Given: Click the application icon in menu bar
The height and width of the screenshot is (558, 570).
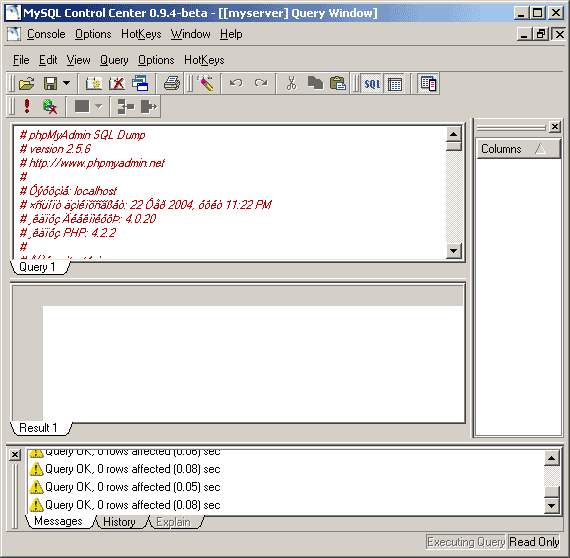Looking at the screenshot, I should (13, 34).
